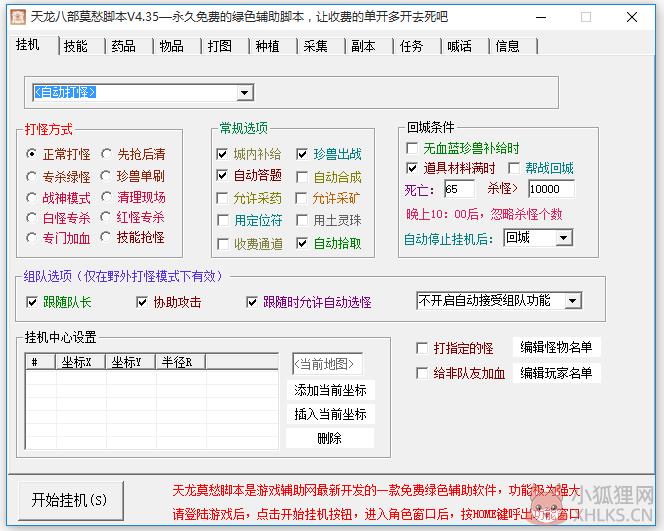Expand 不开启自动接受组队功能 dropdown

pyautogui.click(x=573, y=301)
